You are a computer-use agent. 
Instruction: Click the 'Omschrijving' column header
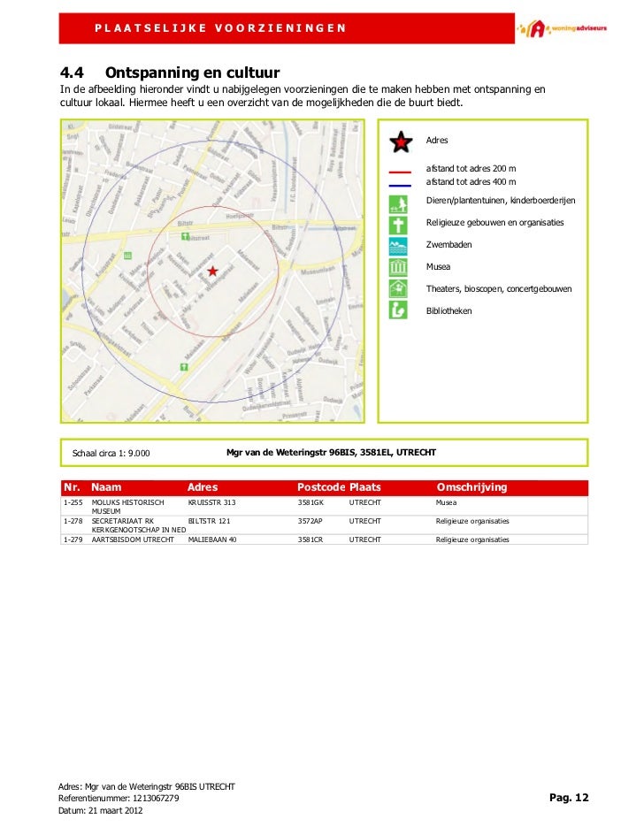(x=471, y=487)
